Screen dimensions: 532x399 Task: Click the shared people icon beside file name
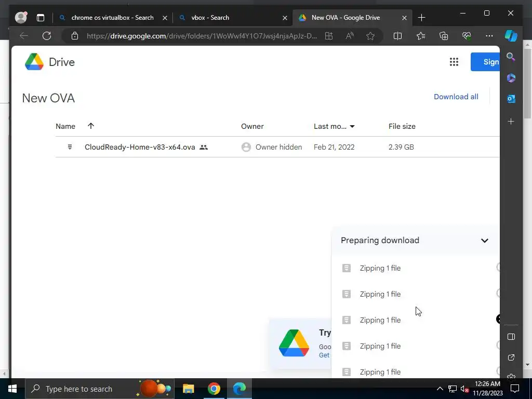pos(204,147)
